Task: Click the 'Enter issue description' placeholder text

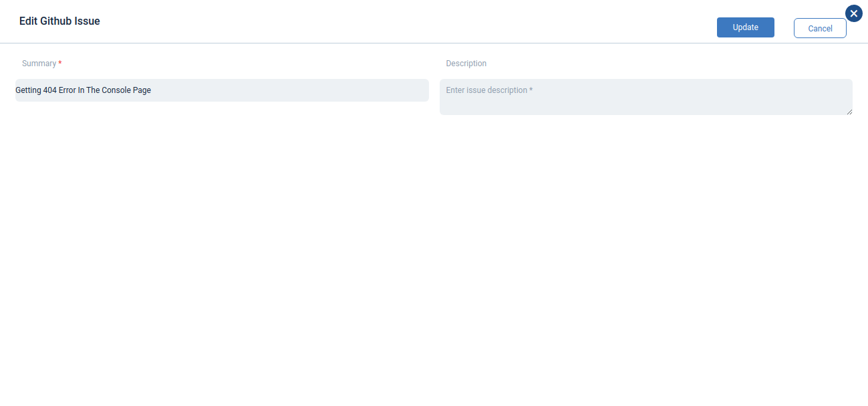Action: click(486, 90)
